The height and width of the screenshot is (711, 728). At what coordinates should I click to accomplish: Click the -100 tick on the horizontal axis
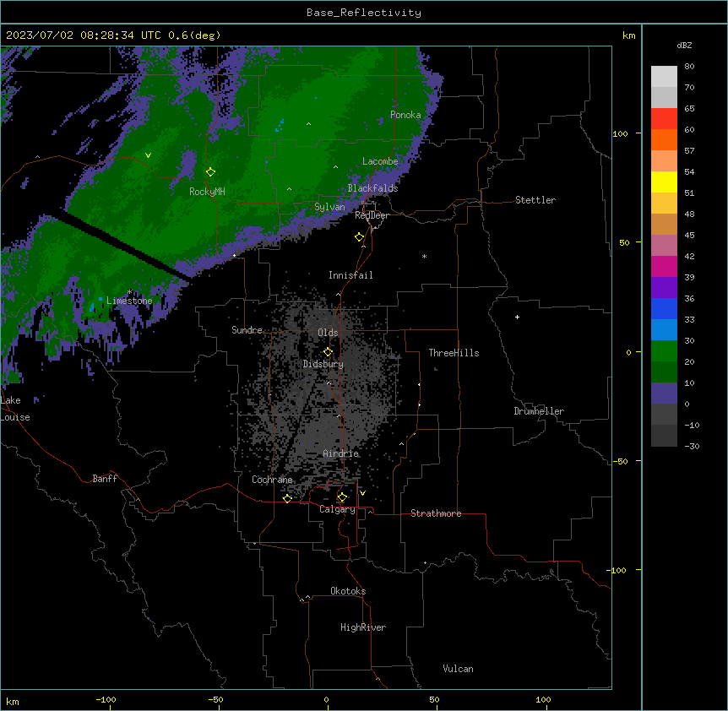tap(106, 699)
